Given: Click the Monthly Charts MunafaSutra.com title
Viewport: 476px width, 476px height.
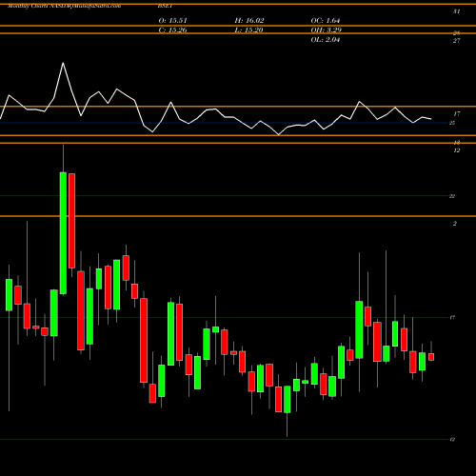Looking at the screenshot, I should (64, 6).
